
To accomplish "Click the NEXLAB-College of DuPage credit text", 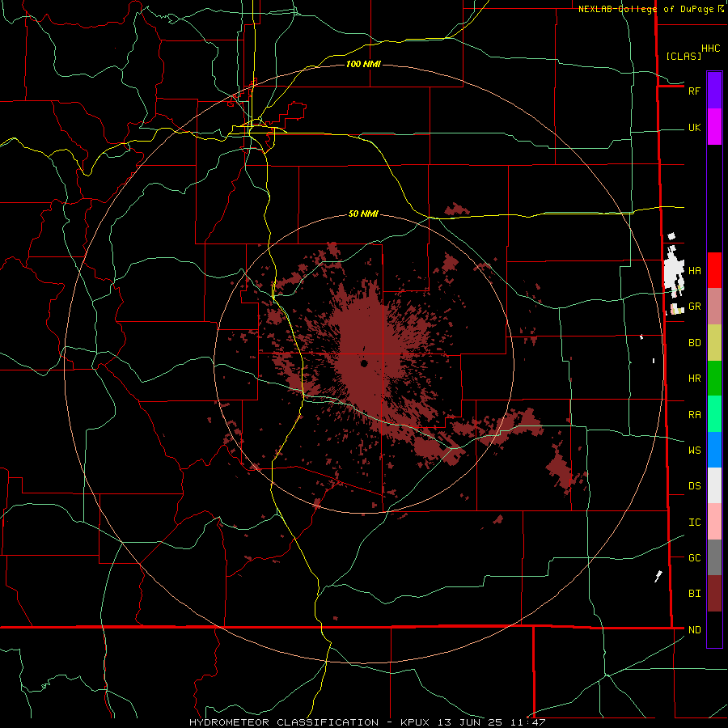I will point(645,9).
